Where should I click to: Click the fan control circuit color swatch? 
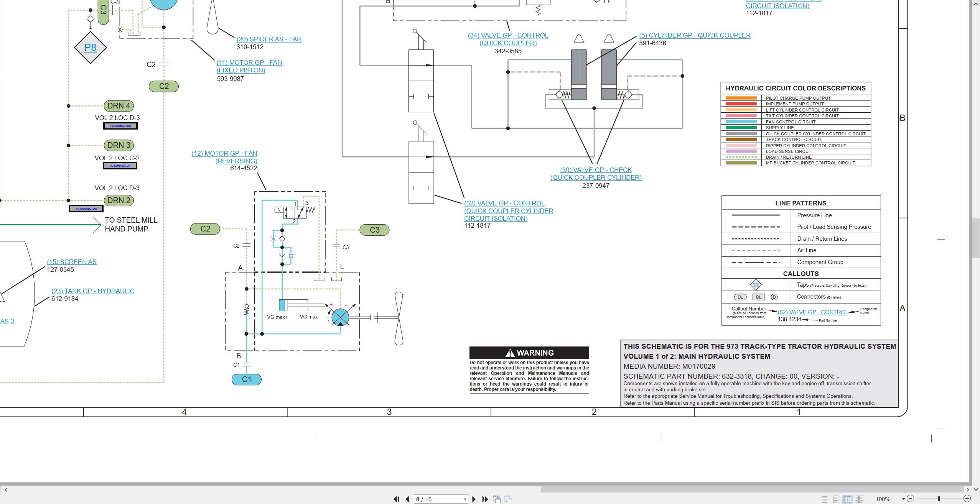[741, 121]
